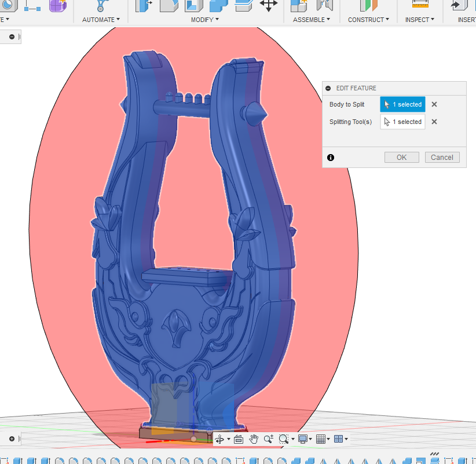Viewport: 476px width, 464px height.
Task: Select the Pan hand tool
Action: click(254, 439)
